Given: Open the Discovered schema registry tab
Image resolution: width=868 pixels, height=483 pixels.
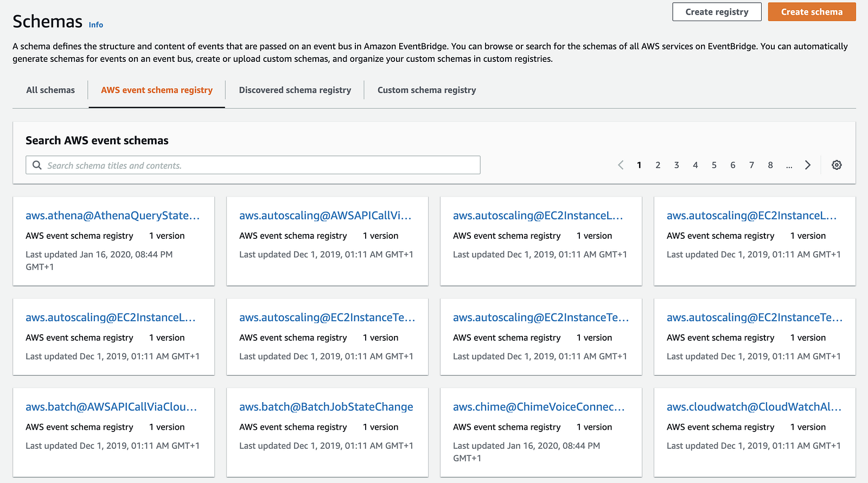Looking at the screenshot, I should (x=295, y=90).
